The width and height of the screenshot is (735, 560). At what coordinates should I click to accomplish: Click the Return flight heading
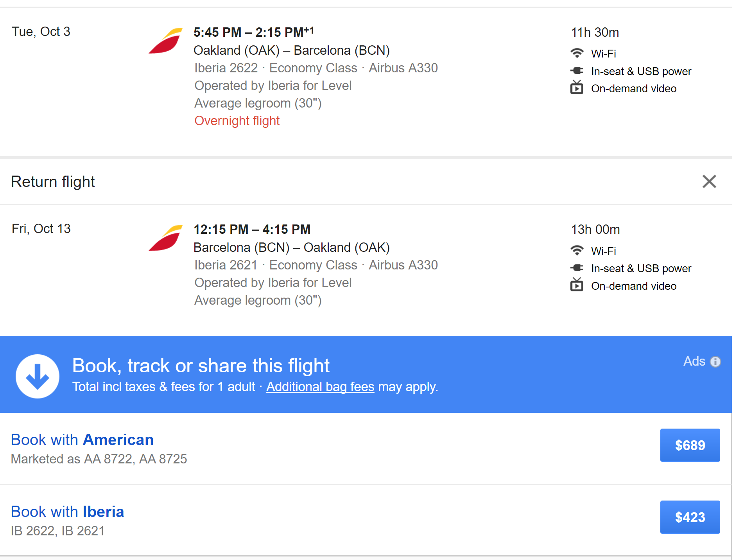point(53,182)
